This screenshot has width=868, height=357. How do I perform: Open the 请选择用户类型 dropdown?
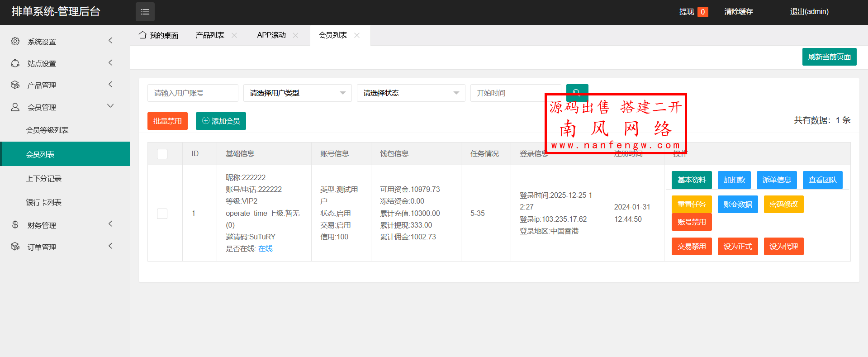click(x=297, y=93)
